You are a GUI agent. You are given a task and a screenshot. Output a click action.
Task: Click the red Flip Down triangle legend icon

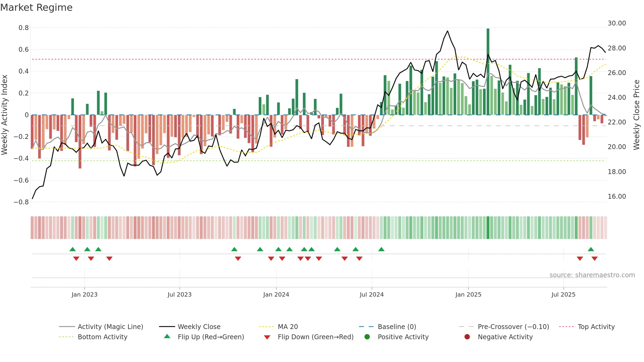pos(267,337)
